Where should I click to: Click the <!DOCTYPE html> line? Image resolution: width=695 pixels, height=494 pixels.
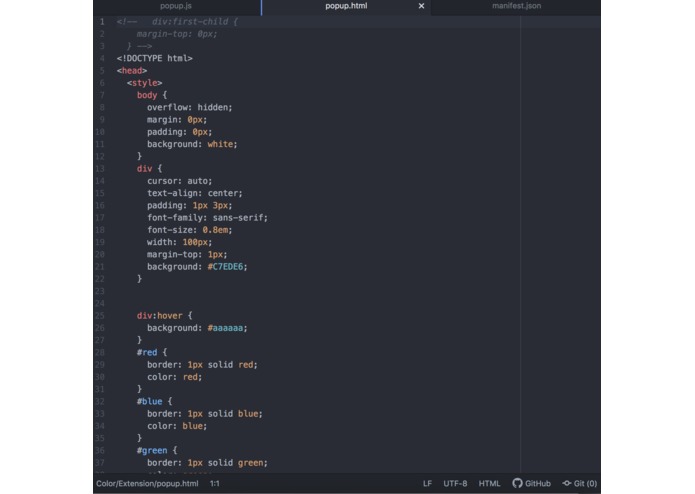click(155, 58)
